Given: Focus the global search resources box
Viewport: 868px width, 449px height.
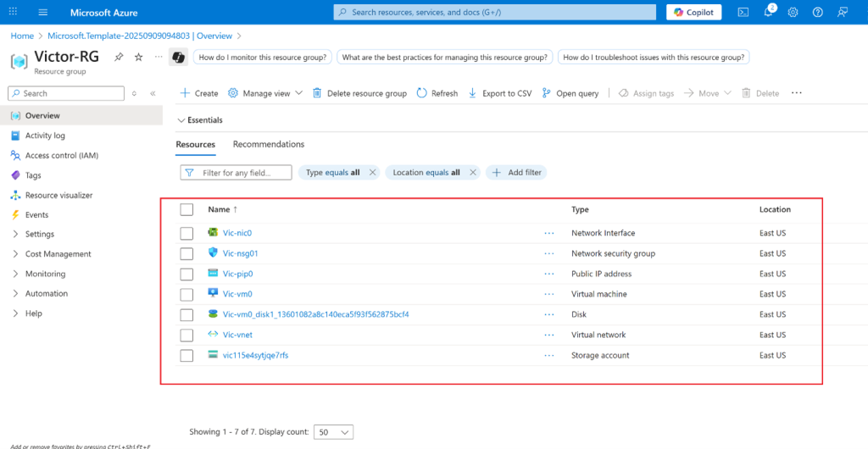Looking at the screenshot, I should pyautogui.click(x=494, y=12).
